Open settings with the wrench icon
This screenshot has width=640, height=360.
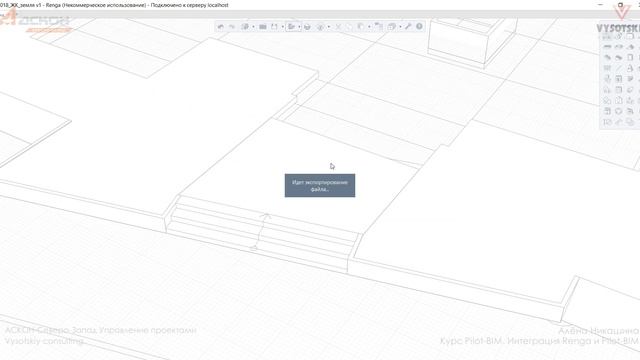pos(408,27)
